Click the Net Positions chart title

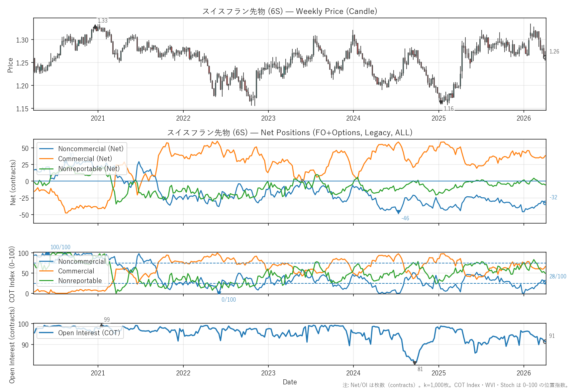click(290, 133)
